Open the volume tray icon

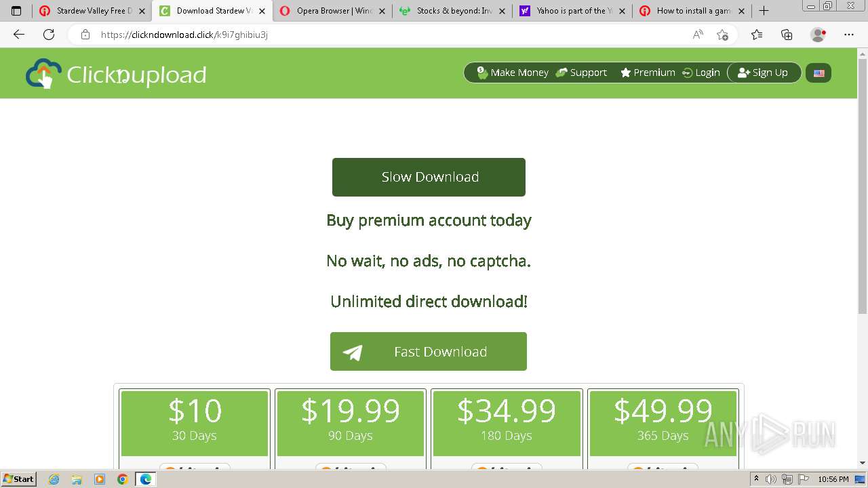771,479
